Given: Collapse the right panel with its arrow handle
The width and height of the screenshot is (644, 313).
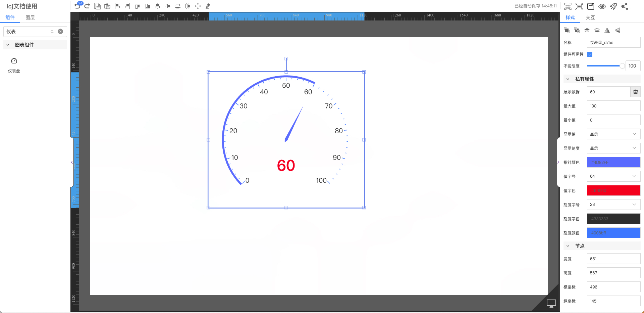Looking at the screenshot, I should [x=558, y=162].
